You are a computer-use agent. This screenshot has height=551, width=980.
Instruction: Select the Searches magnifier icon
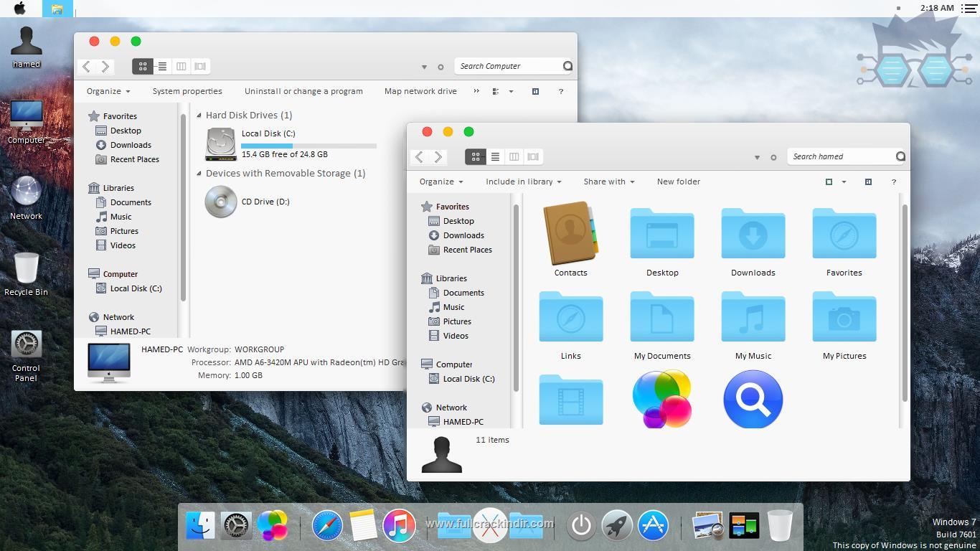coord(753,399)
